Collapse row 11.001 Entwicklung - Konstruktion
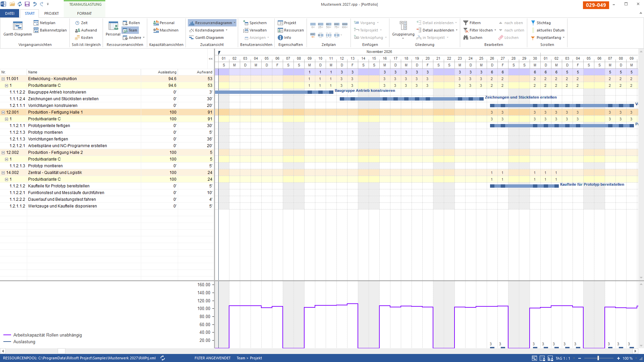 point(3,79)
